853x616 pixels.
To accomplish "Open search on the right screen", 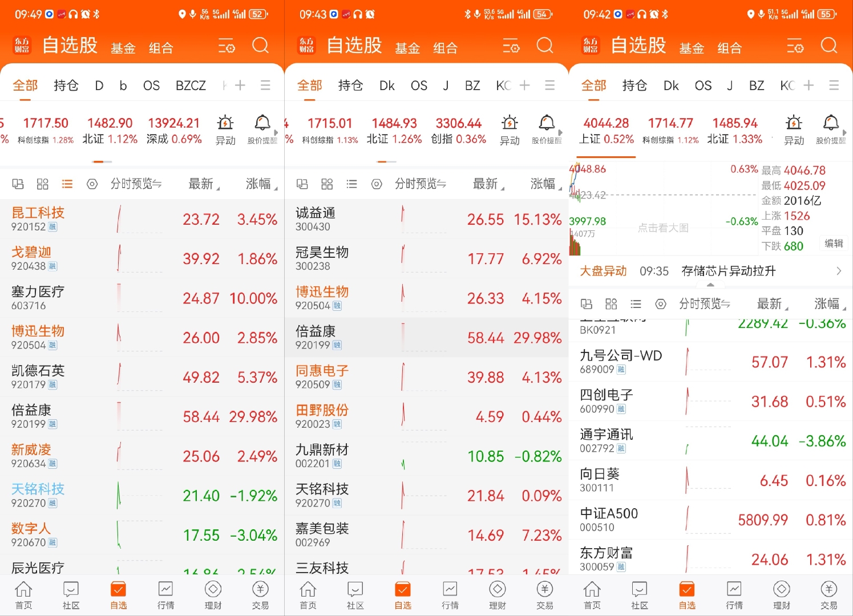I will (829, 46).
